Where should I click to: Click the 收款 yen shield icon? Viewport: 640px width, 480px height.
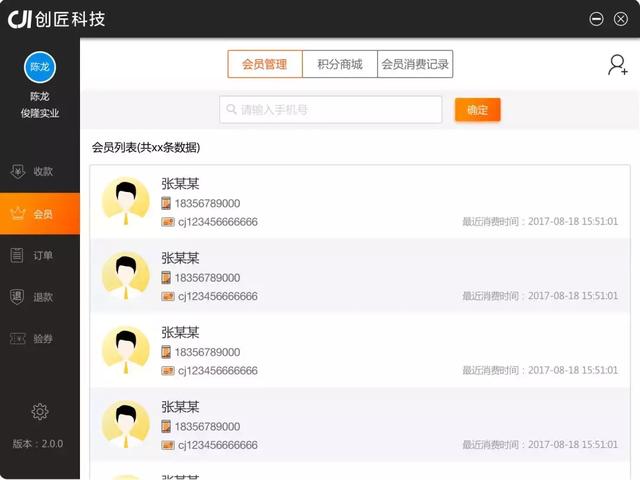[x=18, y=171]
